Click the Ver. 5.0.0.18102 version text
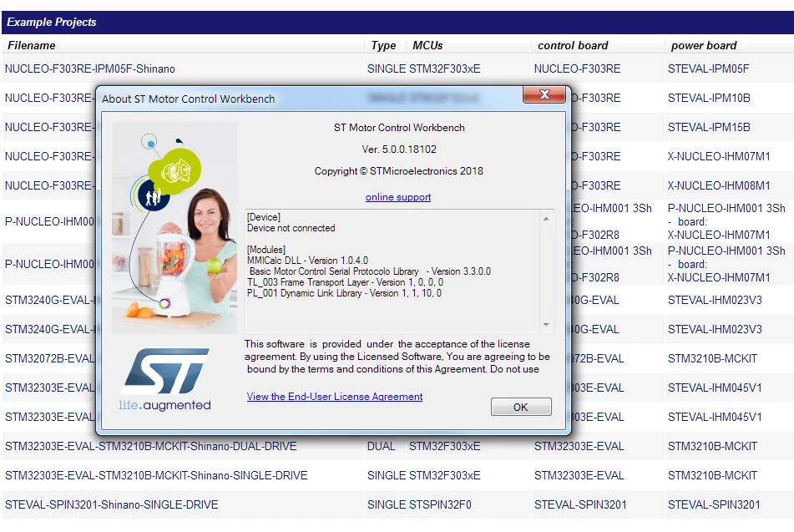 tap(399, 149)
